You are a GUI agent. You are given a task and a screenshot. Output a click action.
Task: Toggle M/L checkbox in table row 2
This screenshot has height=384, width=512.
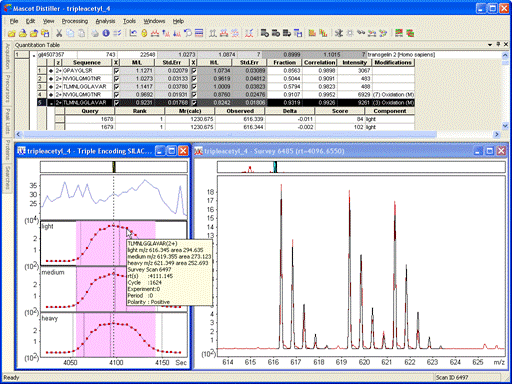[x=116, y=79]
